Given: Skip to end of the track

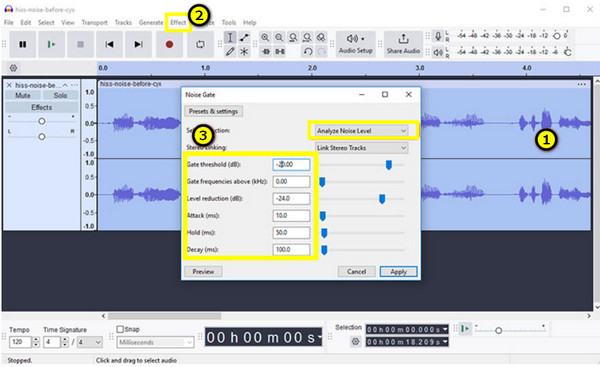Looking at the screenshot, I should 139,44.
